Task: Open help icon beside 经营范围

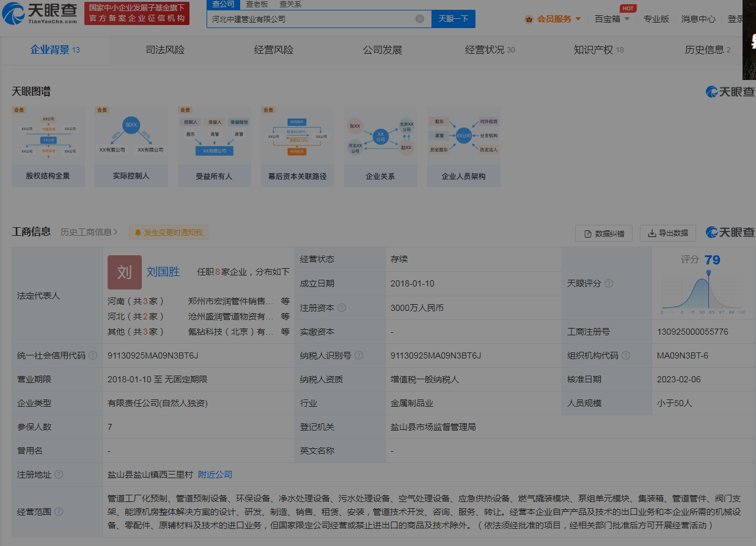Action: click(59, 512)
